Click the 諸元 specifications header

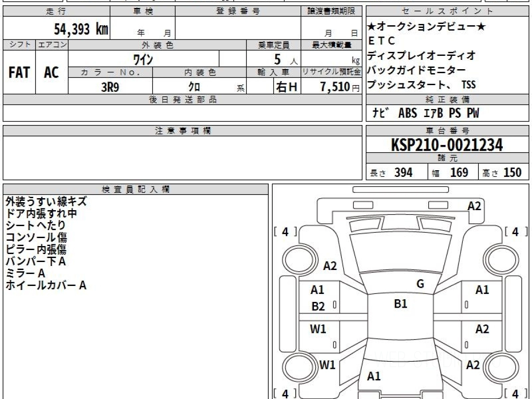tap(447, 158)
